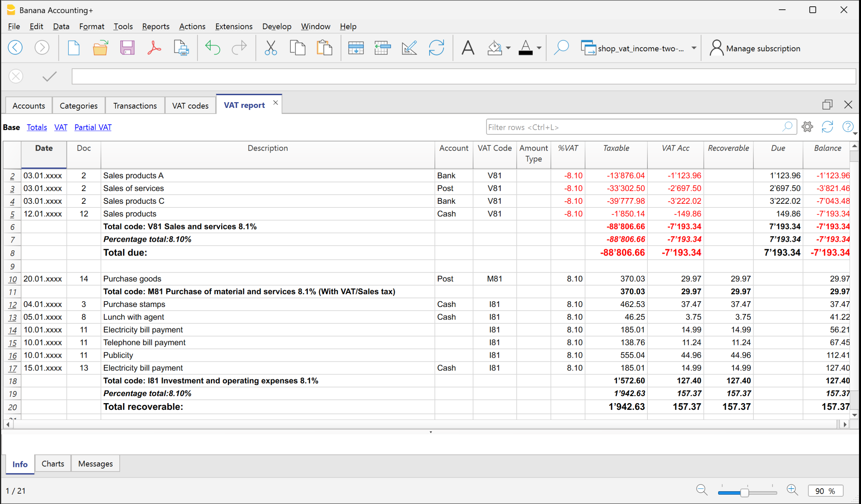Click the Recalculate refresh toolbar icon

tap(436, 48)
